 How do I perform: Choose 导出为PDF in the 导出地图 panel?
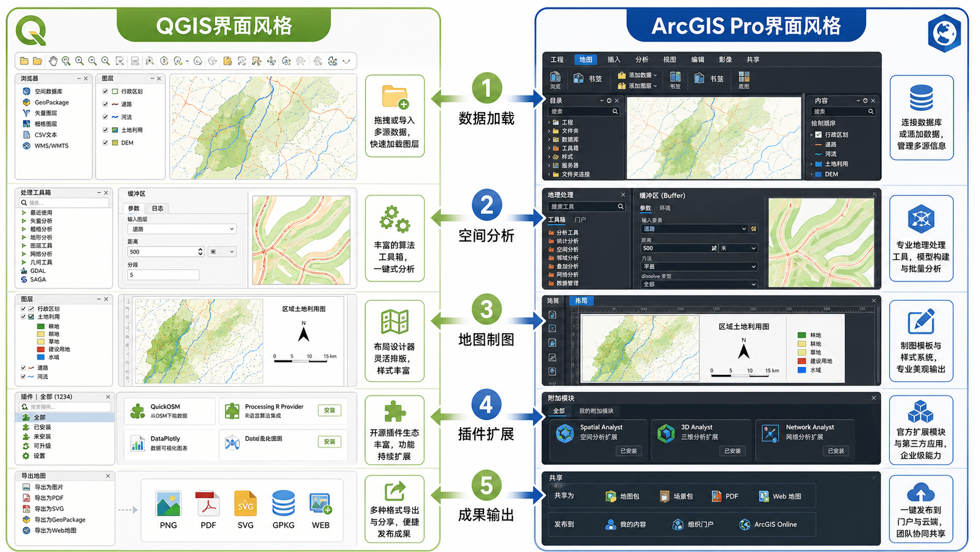(x=43, y=498)
